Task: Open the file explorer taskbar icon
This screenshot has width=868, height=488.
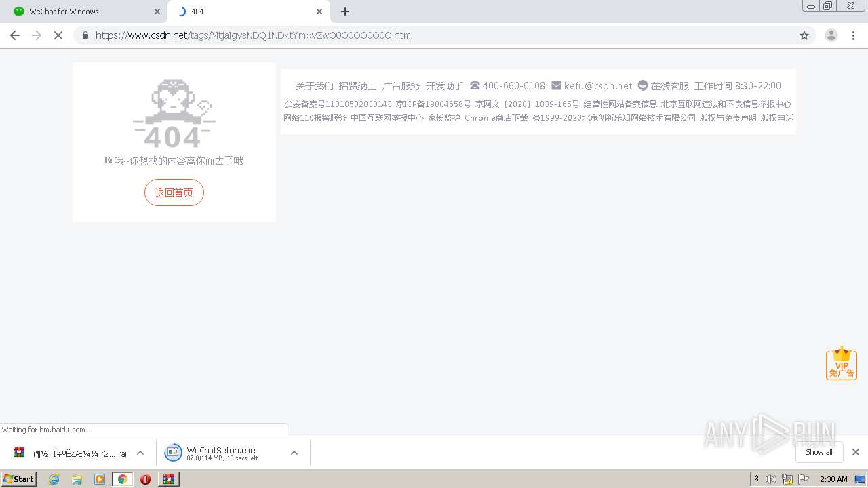Action: pos(77,479)
